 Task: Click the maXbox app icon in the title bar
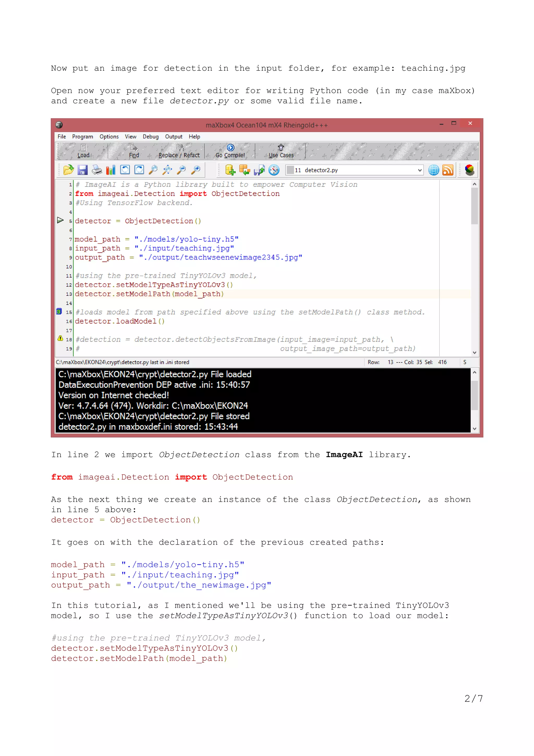pos(59,125)
